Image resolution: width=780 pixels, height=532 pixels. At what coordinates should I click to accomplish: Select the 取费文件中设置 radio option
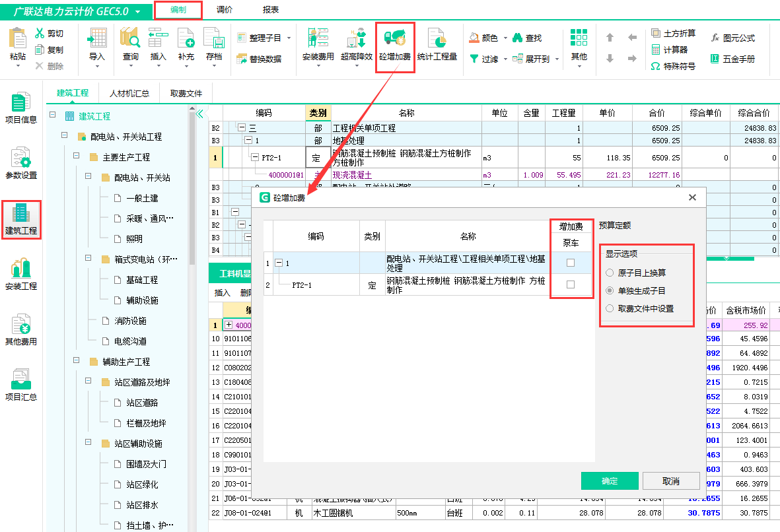[610, 308]
